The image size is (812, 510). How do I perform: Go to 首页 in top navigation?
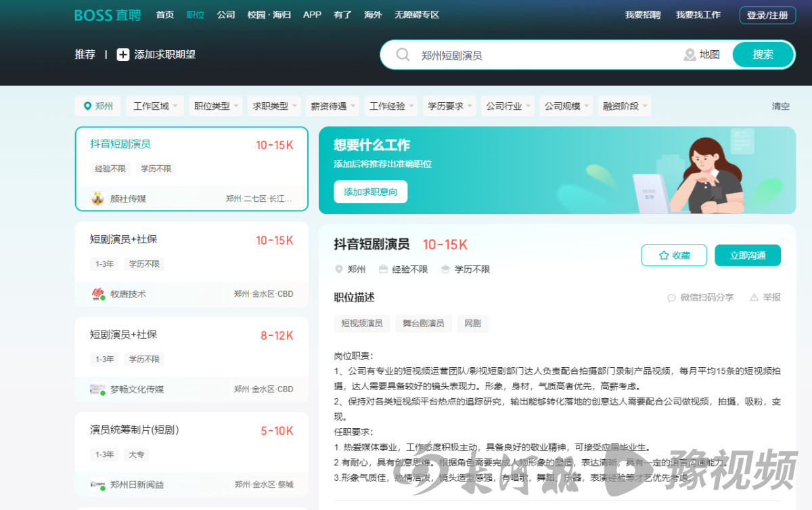[164, 15]
